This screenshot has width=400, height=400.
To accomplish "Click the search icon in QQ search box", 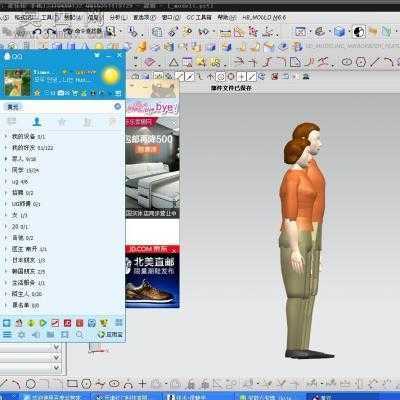I will (x=117, y=106).
